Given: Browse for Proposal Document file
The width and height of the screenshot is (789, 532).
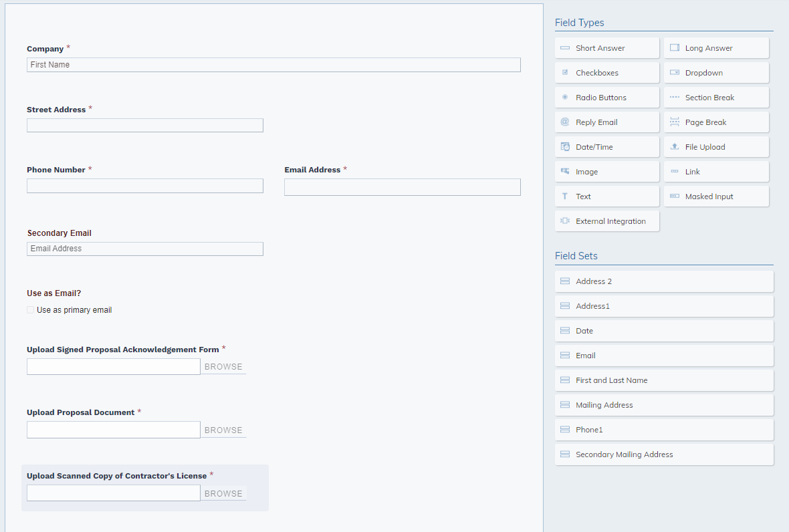Looking at the screenshot, I should (x=223, y=430).
